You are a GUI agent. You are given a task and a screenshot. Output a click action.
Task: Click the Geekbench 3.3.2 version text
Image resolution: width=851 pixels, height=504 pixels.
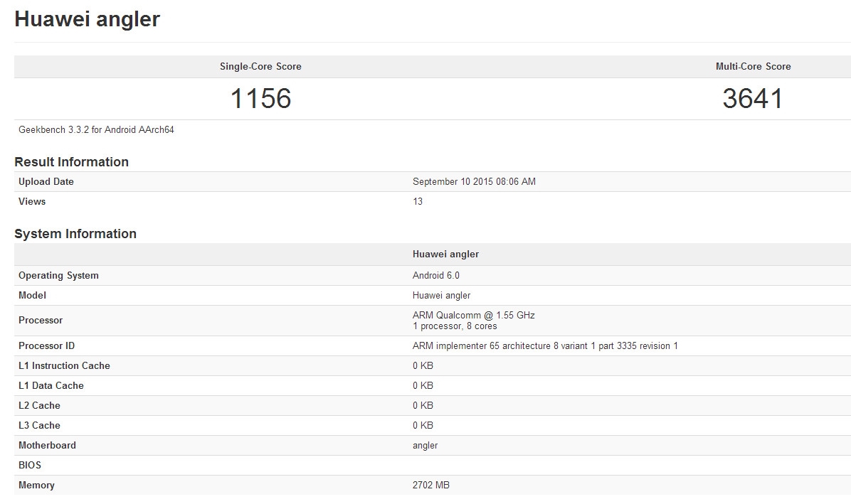[x=96, y=130]
